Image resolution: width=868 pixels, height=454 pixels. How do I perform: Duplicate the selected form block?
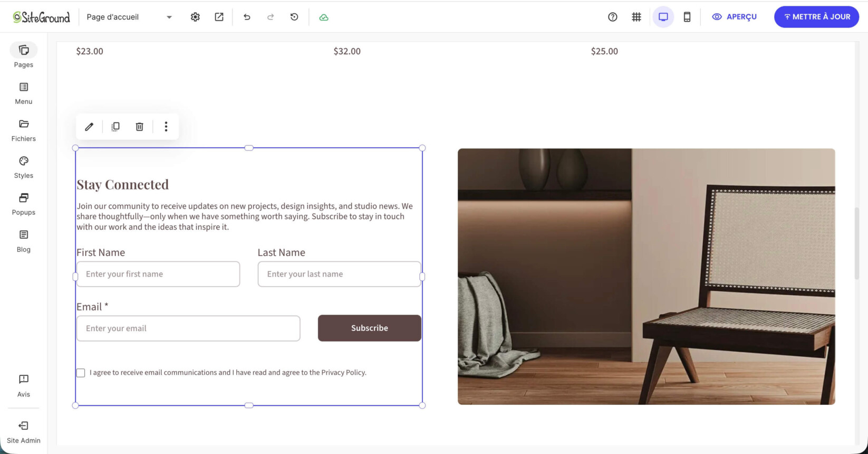point(115,127)
